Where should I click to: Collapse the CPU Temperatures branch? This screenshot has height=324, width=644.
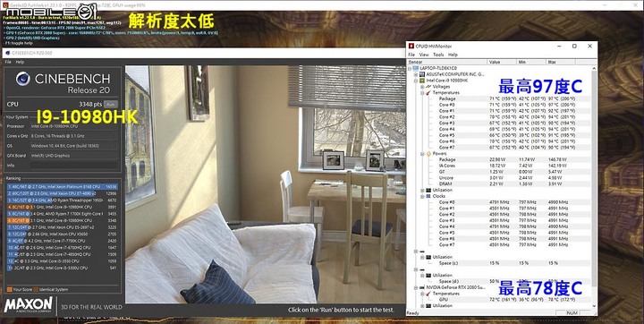click(422, 93)
